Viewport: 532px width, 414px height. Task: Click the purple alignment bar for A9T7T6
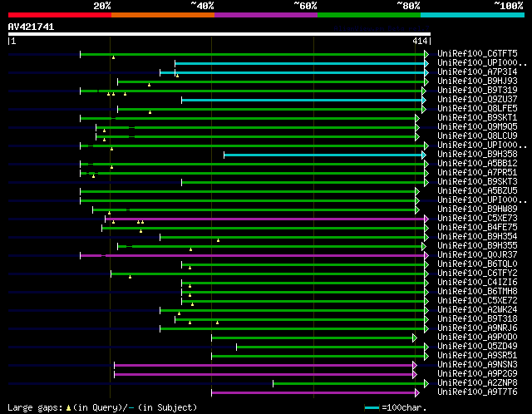(313, 393)
